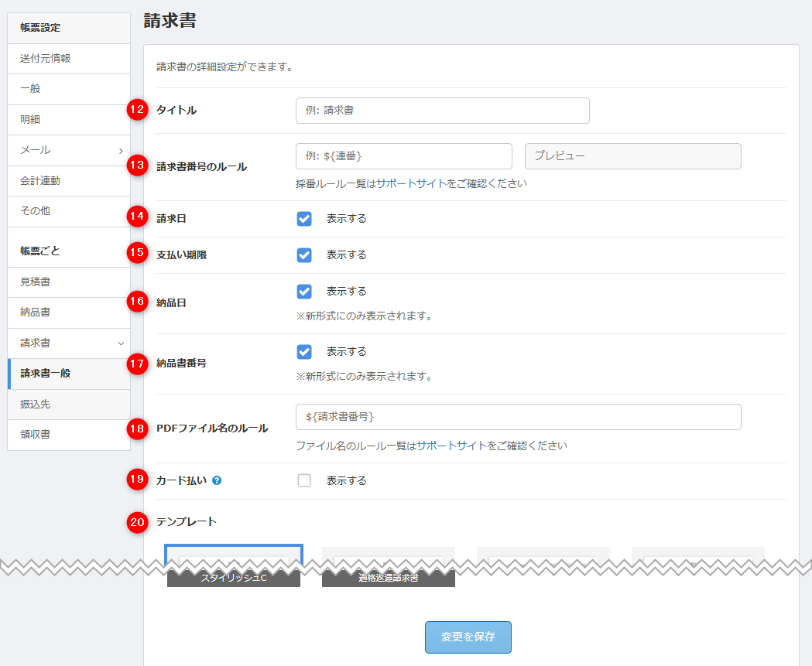Uncheck the 納品書番号 表示する checkbox

(304, 352)
